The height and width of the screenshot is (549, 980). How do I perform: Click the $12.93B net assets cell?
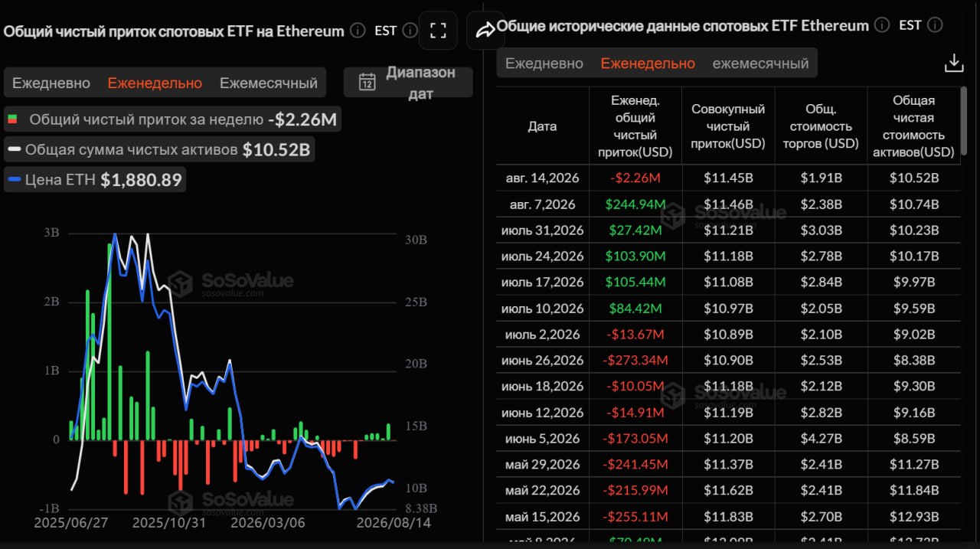913,517
